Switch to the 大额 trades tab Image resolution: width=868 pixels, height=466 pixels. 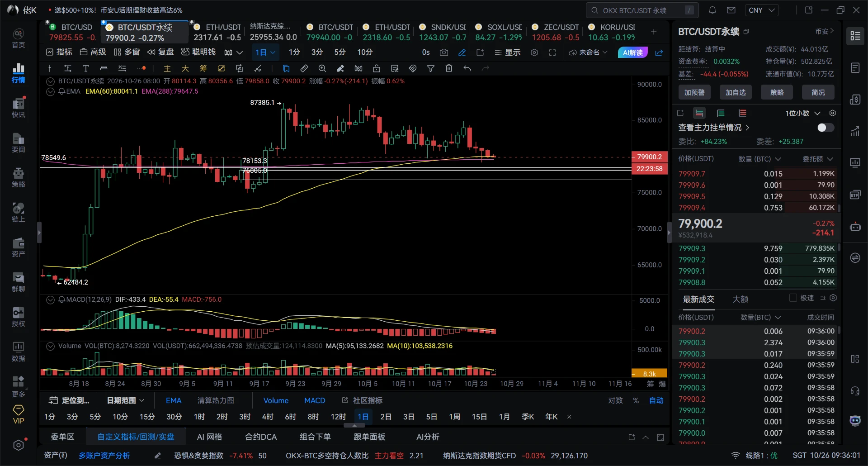[740, 299]
